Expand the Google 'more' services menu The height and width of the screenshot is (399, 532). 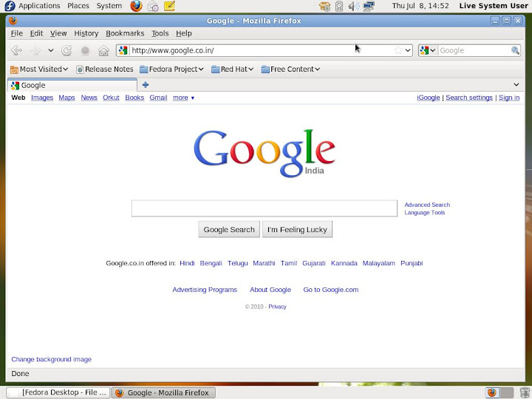click(183, 98)
